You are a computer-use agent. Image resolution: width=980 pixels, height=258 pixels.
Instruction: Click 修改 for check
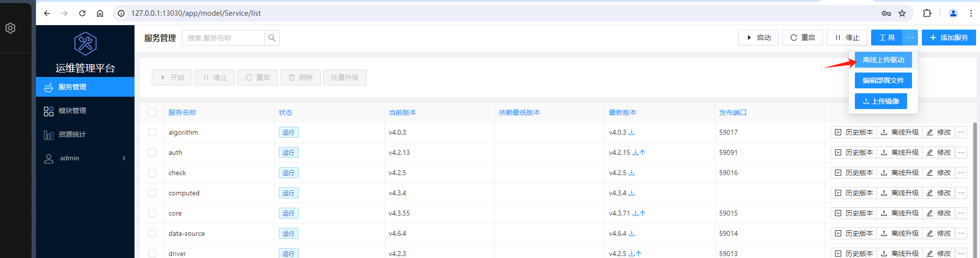(x=939, y=173)
